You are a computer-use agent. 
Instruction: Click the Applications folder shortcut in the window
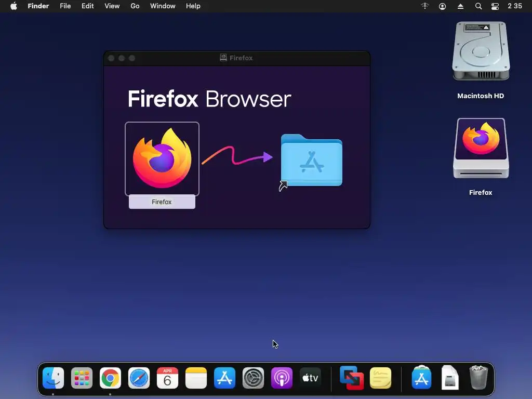[311, 161]
